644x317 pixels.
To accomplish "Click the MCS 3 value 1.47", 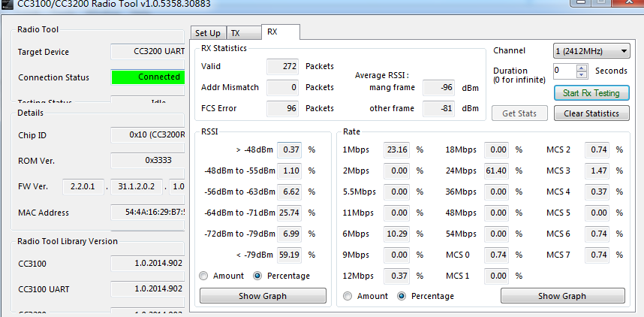I will pos(597,171).
